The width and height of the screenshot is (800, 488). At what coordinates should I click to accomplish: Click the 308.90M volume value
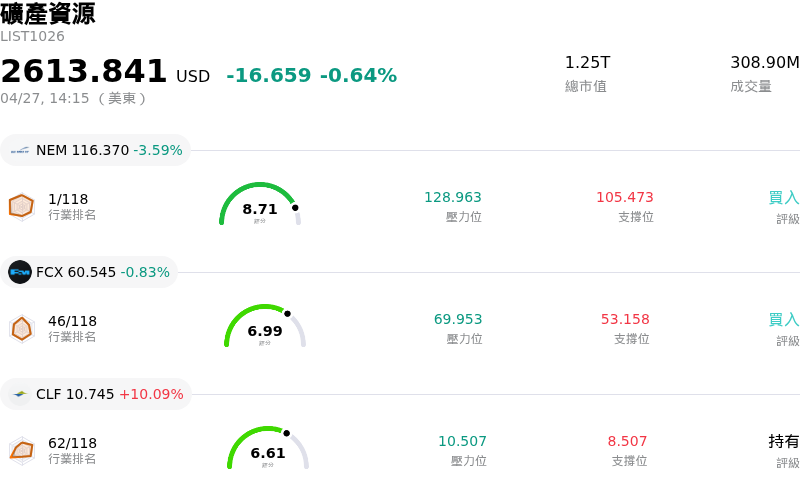pyautogui.click(x=764, y=62)
